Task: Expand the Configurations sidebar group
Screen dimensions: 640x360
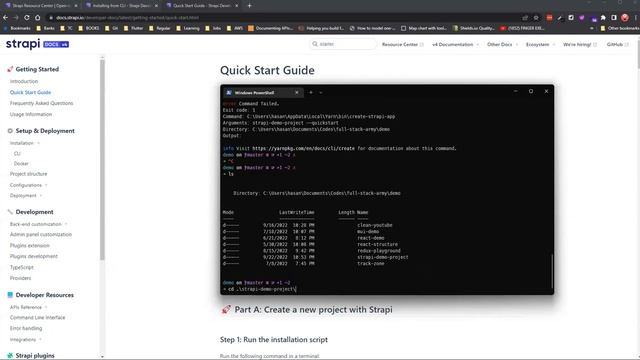Action: 28,185
